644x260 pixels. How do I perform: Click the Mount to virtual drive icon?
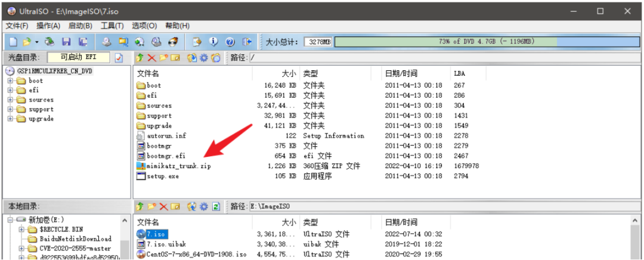click(140, 42)
